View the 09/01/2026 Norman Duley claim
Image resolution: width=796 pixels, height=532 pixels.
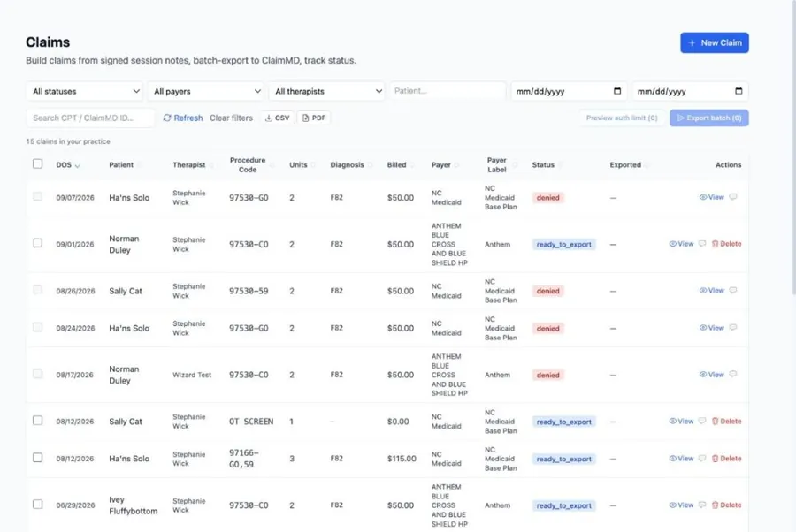(681, 244)
